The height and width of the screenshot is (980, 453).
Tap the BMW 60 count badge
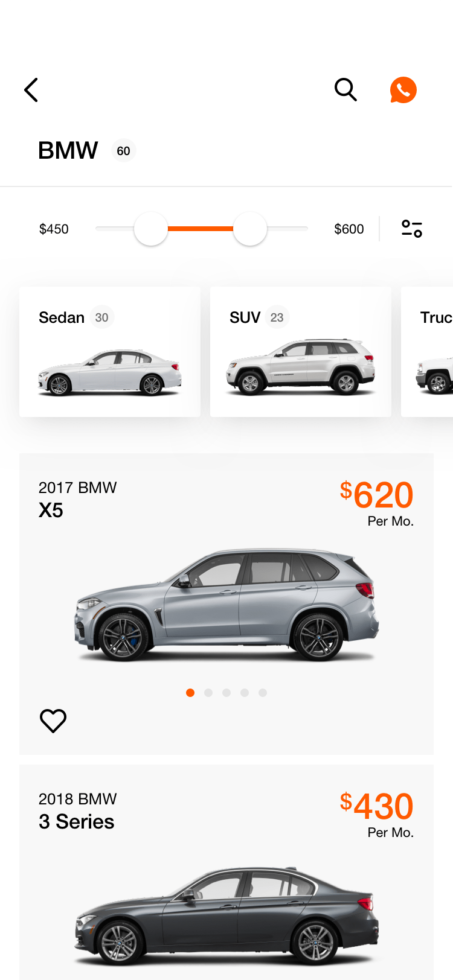point(124,151)
